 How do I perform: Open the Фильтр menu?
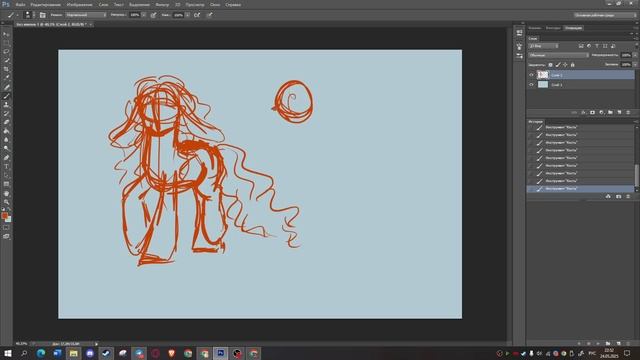(162, 4)
